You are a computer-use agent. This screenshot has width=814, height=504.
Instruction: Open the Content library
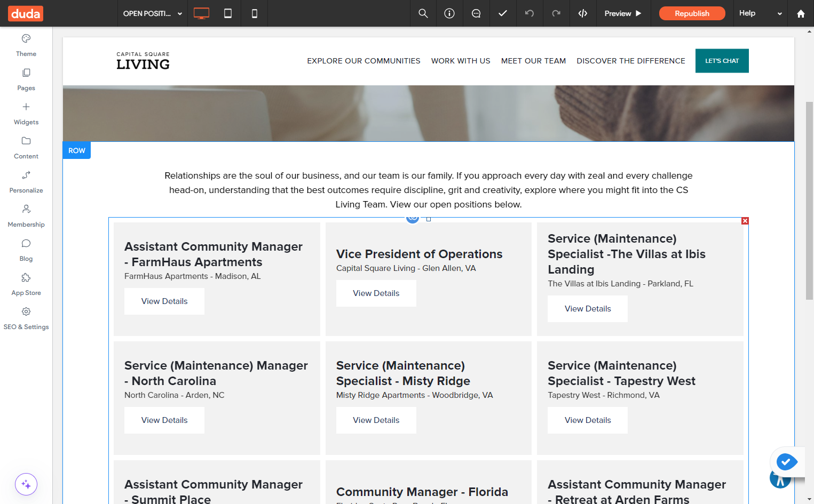click(x=26, y=148)
